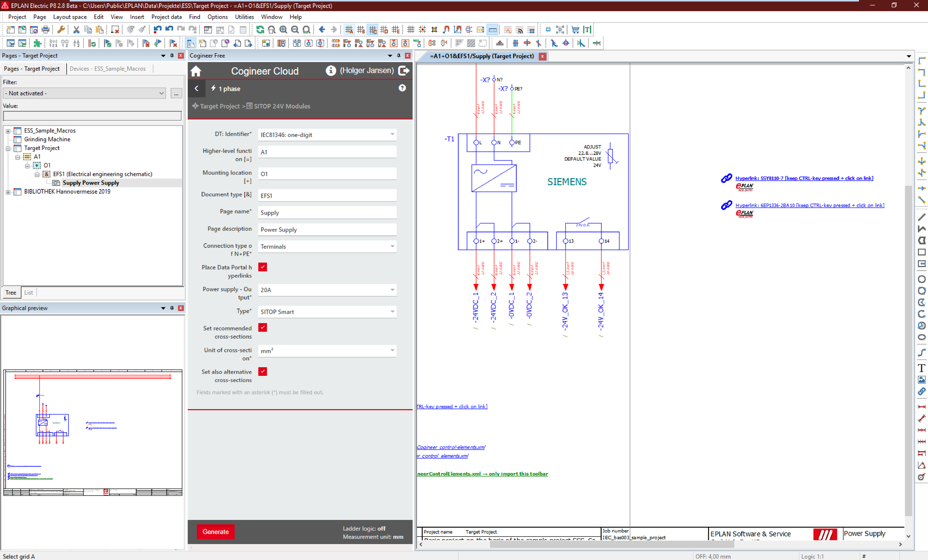This screenshot has width=928, height=560.
Task: Expand the ESS_Sample_Macros tree node
Action: 8,131
